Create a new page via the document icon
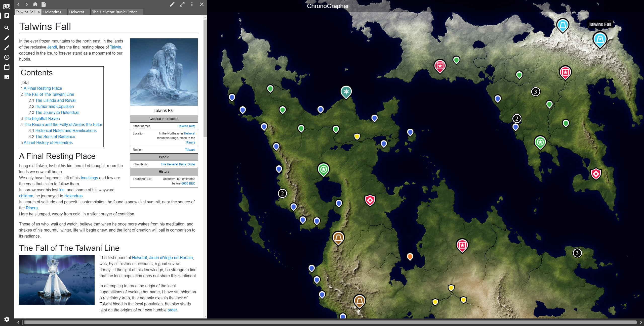Image resolution: width=644 pixels, height=326 pixels. pos(43,4)
